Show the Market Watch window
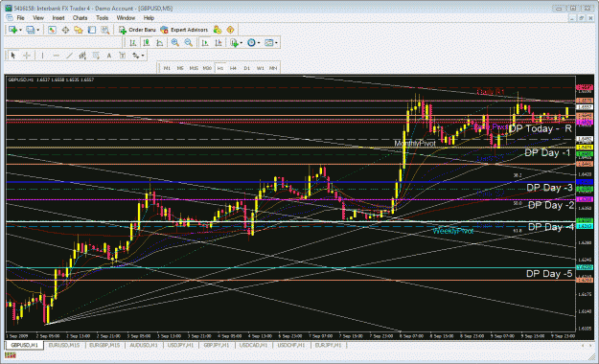This screenshot has height=364, width=599. tap(53, 30)
